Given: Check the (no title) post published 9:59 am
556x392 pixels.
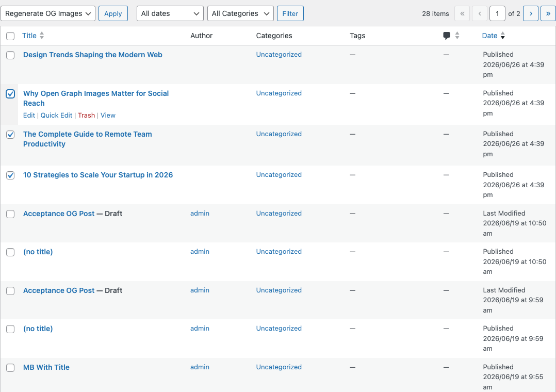Looking at the screenshot, I should click(x=10, y=329).
